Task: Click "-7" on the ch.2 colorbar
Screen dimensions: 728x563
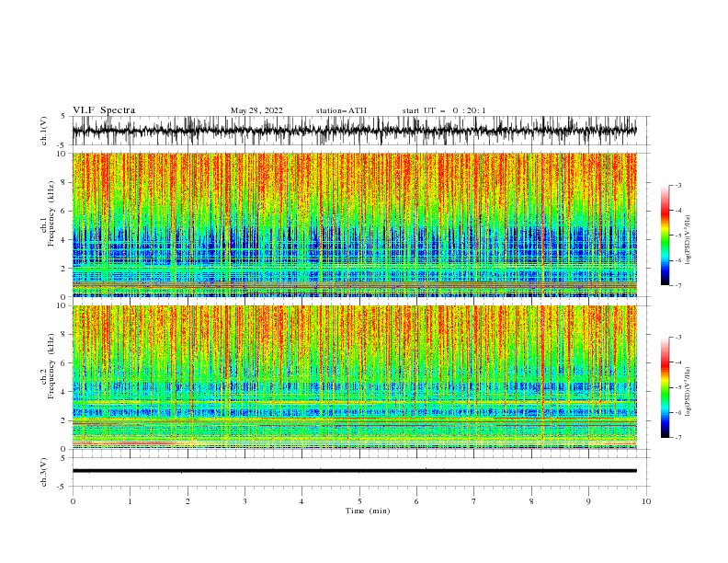Action: coord(677,438)
